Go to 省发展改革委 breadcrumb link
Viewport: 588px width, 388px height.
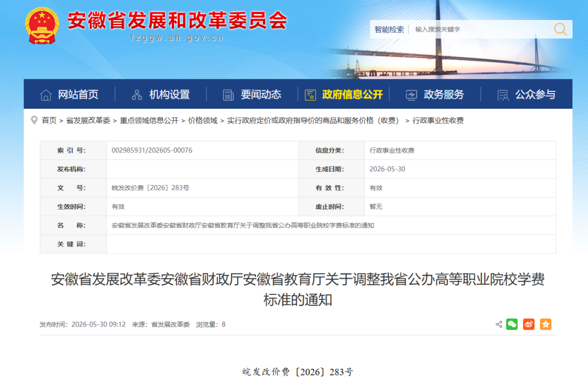88,120
